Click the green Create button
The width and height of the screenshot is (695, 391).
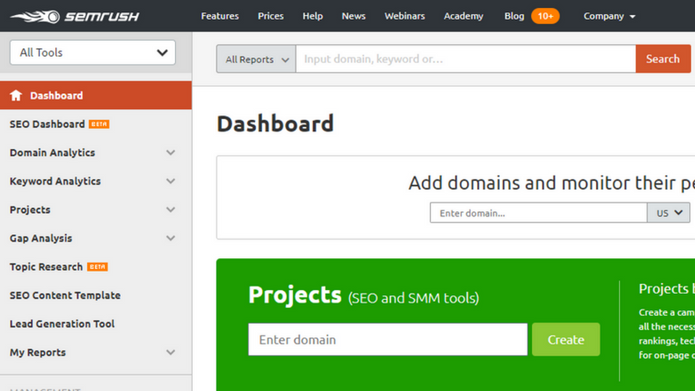click(x=566, y=340)
